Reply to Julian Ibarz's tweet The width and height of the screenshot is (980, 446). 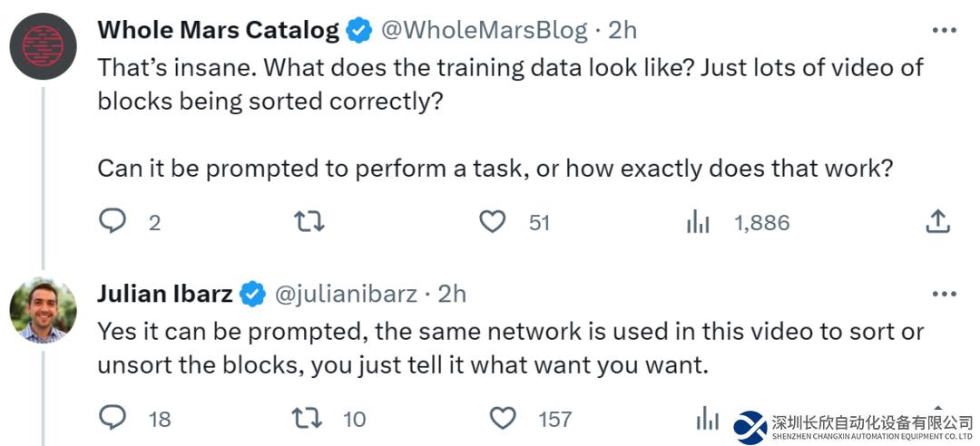[113, 418]
